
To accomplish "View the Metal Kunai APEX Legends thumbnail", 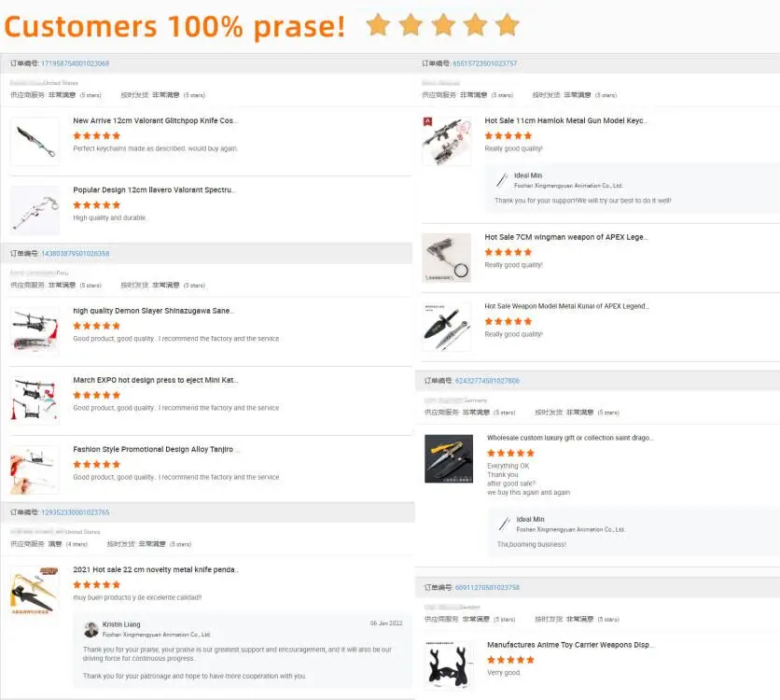I will [x=446, y=328].
